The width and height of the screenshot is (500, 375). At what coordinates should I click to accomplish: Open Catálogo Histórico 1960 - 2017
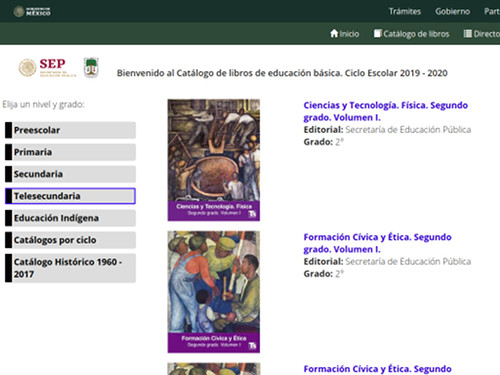point(70,268)
